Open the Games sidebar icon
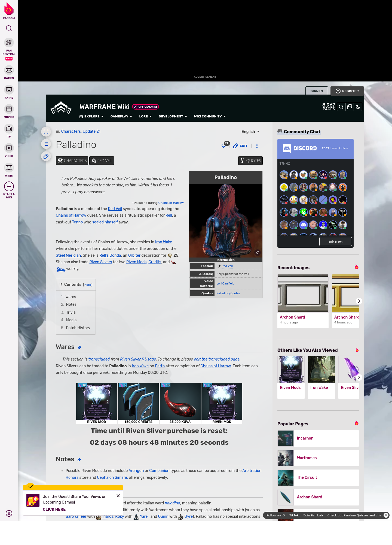 pos(9,70)
